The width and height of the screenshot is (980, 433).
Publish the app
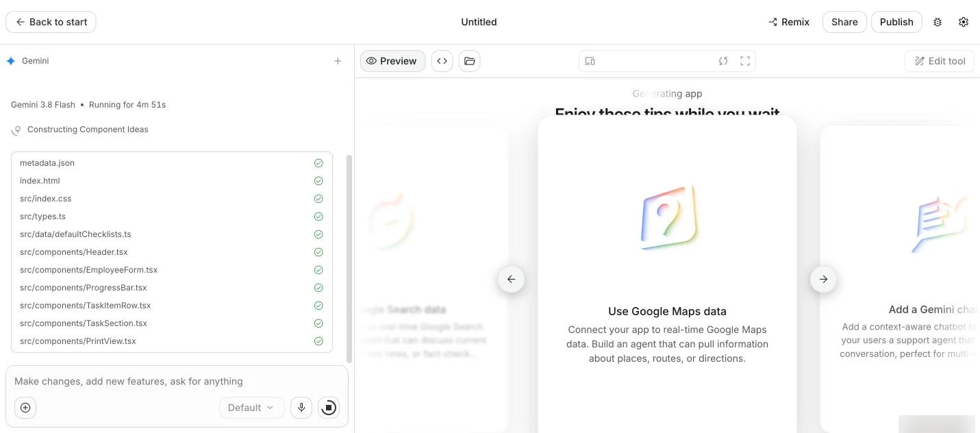(896, 22)
